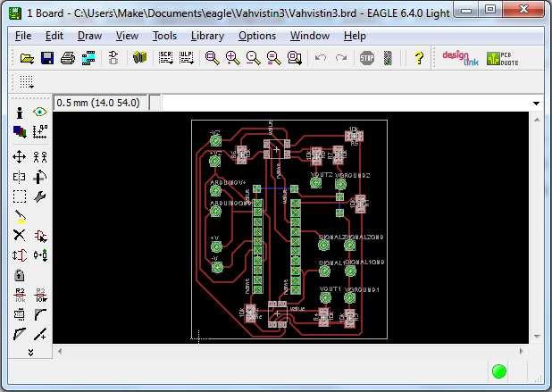This screenshot has width=552, height=392.
Task: Run a script with SCR button
Action: 165,58
